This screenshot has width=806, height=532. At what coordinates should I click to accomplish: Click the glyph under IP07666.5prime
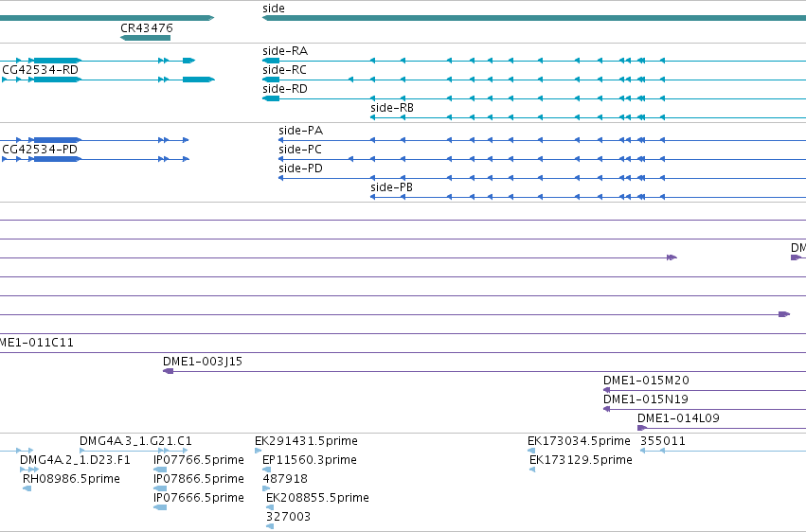click(160, 508)
